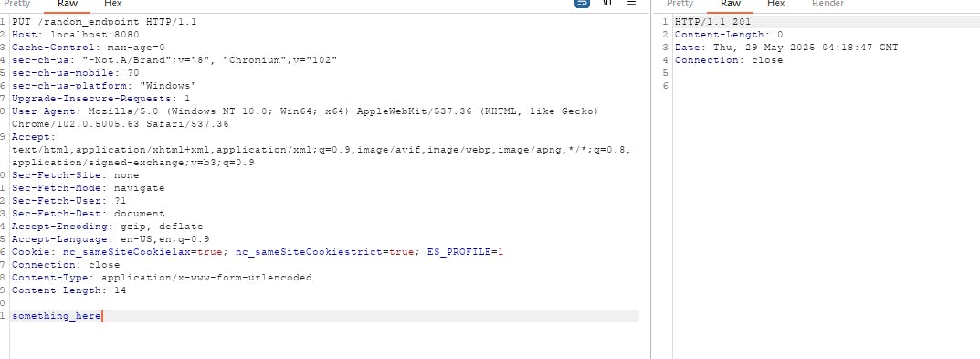Switch to the Pretty tab in request panel
980x359 pixels.
[x=16, y=3]
